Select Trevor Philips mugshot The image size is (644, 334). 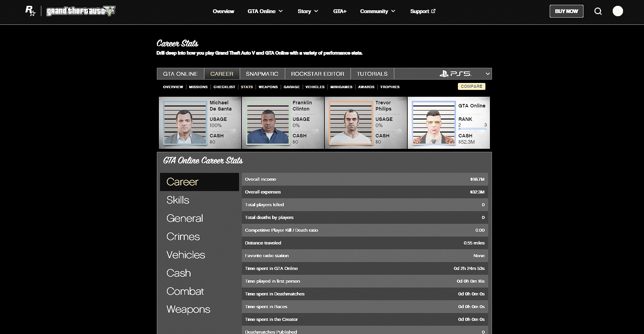click(x=351, y=123)
